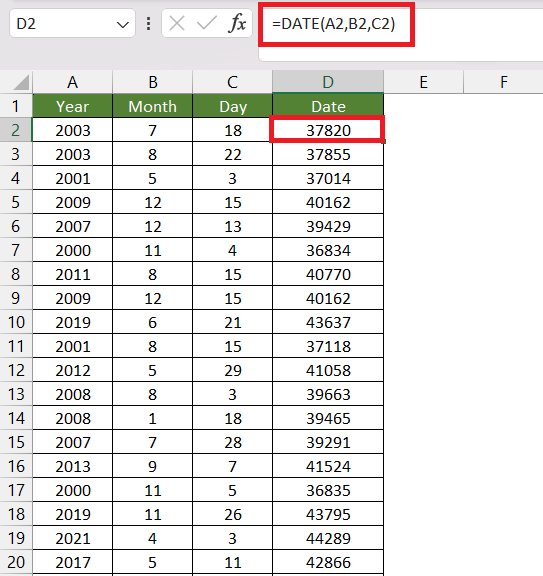Click cell D20 containing 42866
Screen dimensions: 543x576
point(328,562)
